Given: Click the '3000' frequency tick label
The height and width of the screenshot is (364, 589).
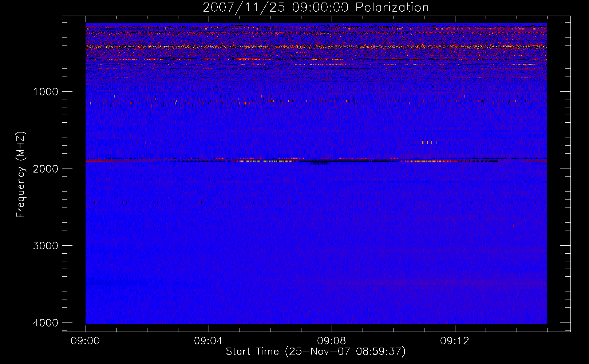Looking at the screenshot, I should 46,246.
